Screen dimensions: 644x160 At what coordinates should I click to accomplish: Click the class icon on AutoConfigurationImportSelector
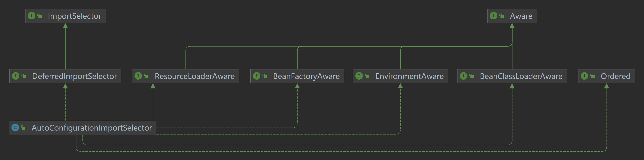15,128
